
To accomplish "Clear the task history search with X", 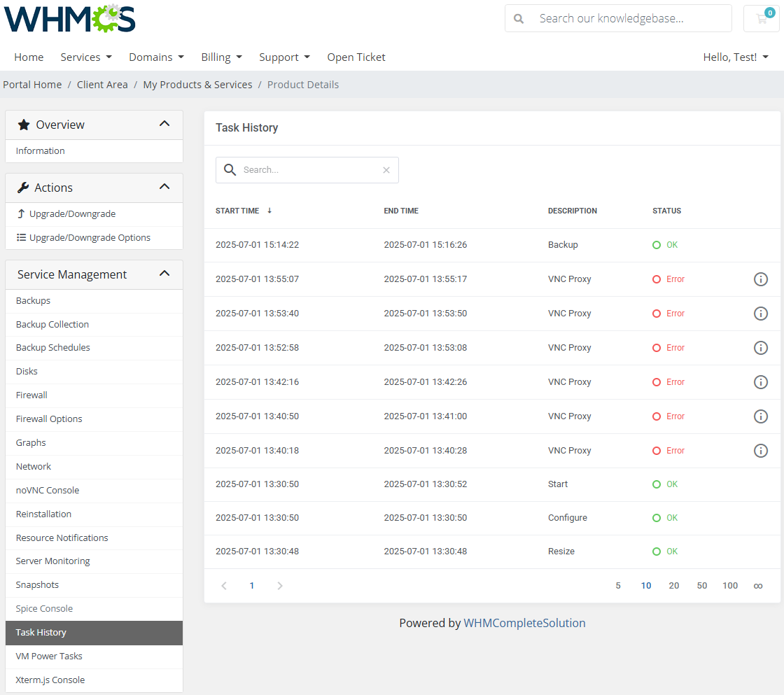I will pos(386,170).
